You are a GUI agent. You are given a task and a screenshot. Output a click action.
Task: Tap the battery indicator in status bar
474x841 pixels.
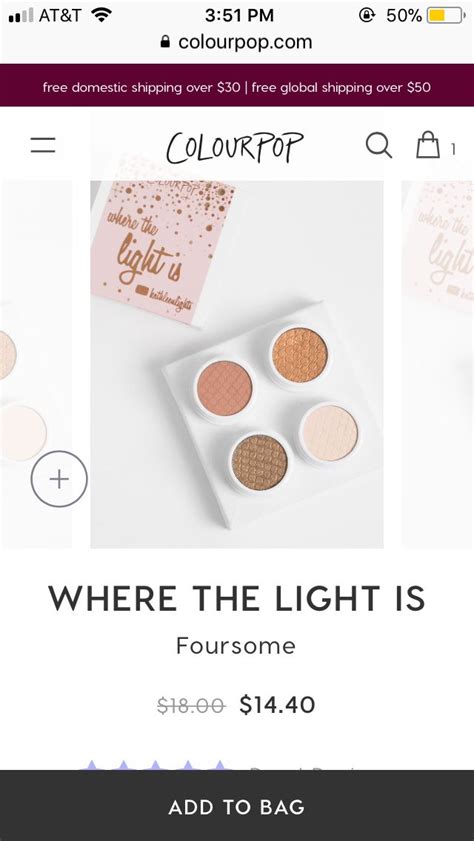click(x=446, y=16)
